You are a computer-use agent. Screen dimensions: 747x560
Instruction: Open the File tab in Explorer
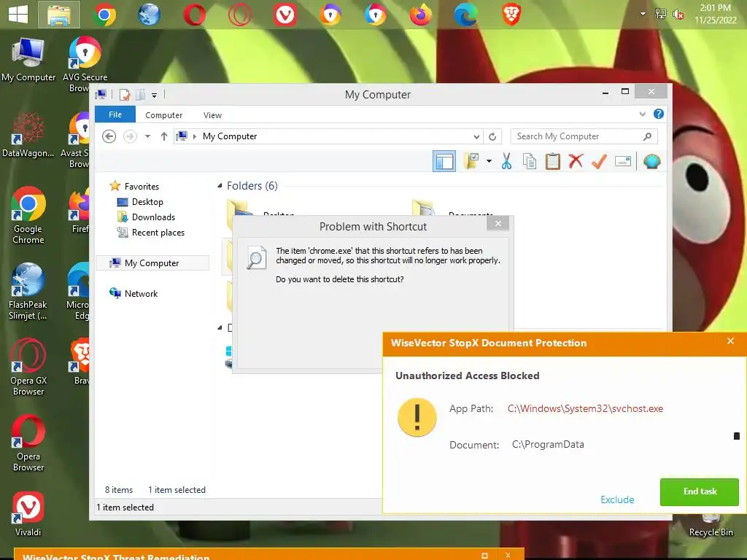pyautogui.click(x=115, y=114)
